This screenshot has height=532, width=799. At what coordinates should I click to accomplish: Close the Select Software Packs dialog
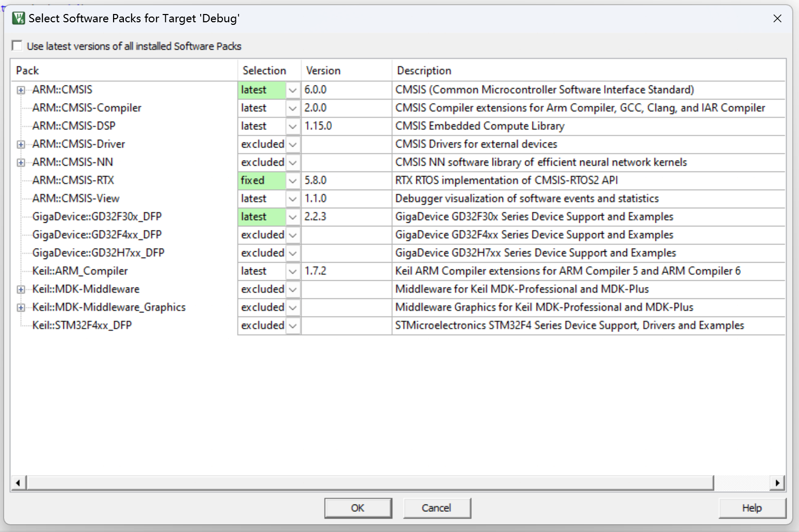[x=777, y=19]
